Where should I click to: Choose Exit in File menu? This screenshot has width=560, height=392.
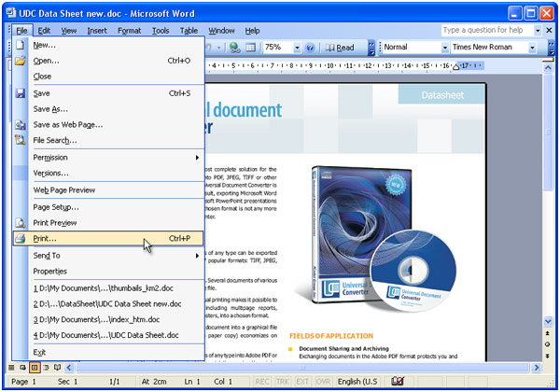108,353
